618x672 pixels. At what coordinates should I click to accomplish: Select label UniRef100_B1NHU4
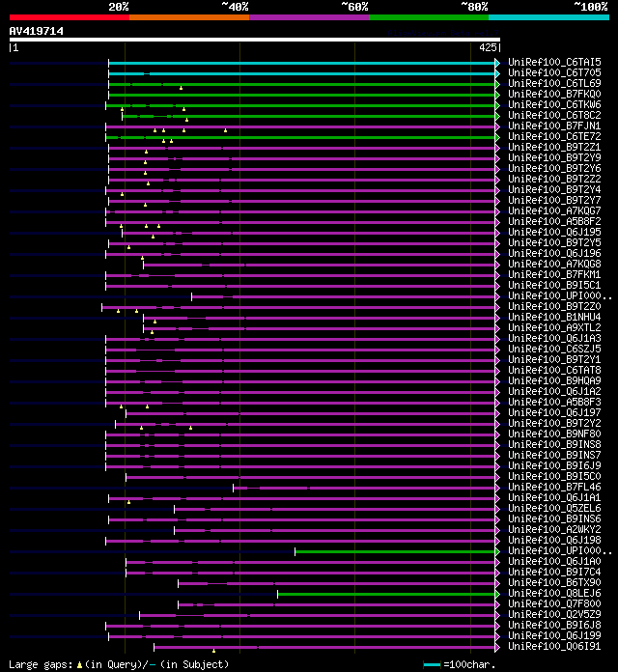[554, 317]
